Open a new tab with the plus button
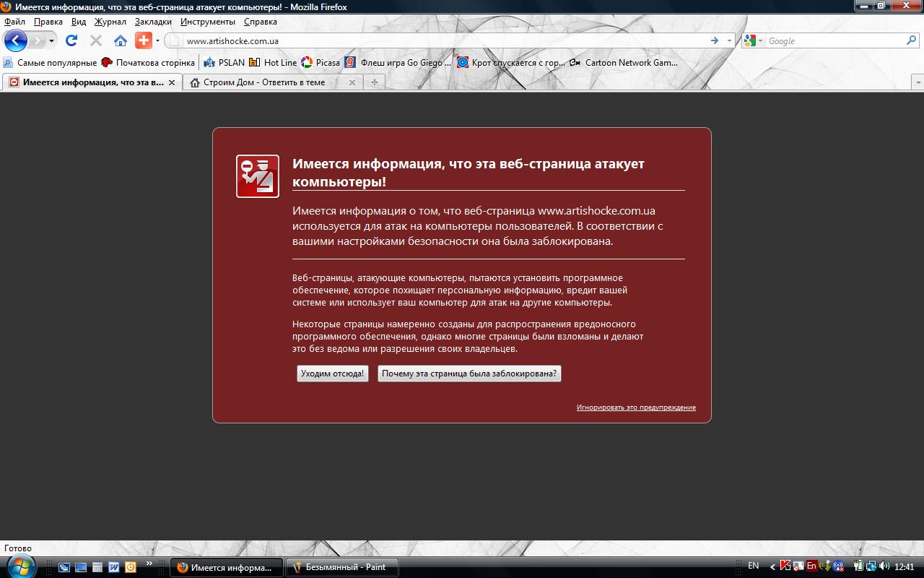This screenshot has width=924, height=578. pyautogui.click(x=374, y=82)
